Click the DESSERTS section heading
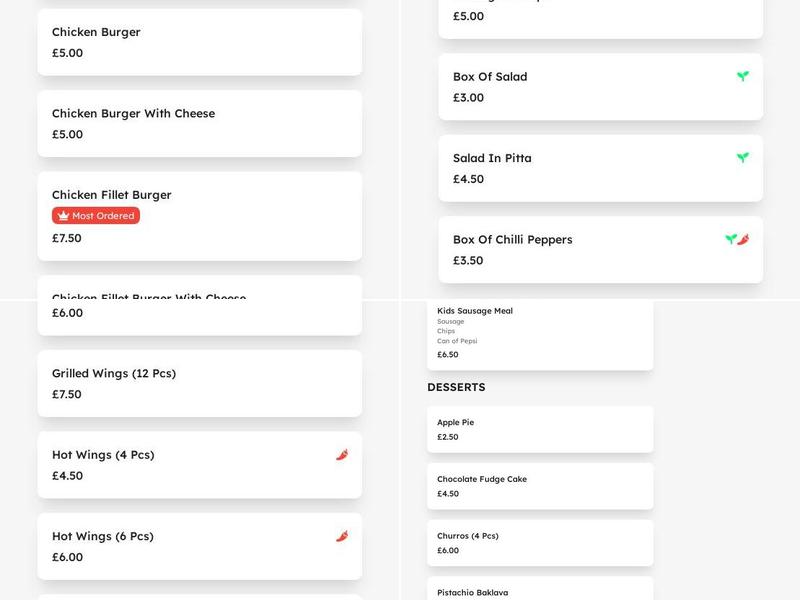The width and height of the screenshot is (800, 600). point(457,387)
